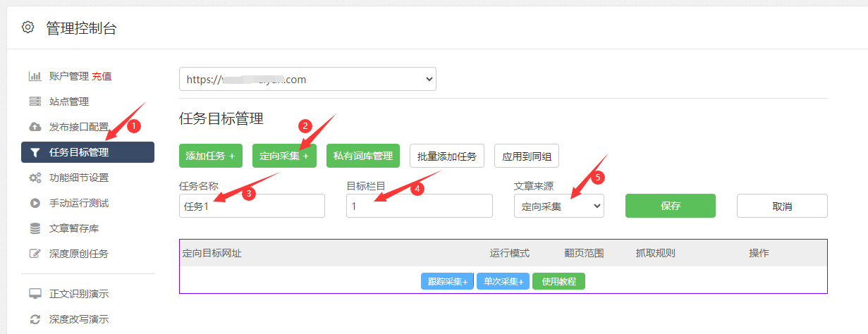Click the cloud upload icon for 发布接口配置
This screenshot has height=334, width=868.
coord(35,127)
